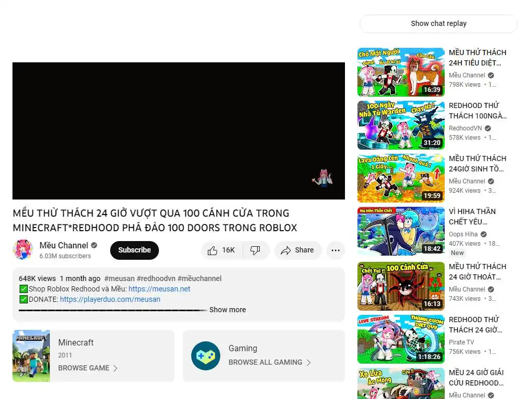This screenshot has width=532, height=399.
Task: Click 924K views text in sidebar
Action: [x=464, y=190]
